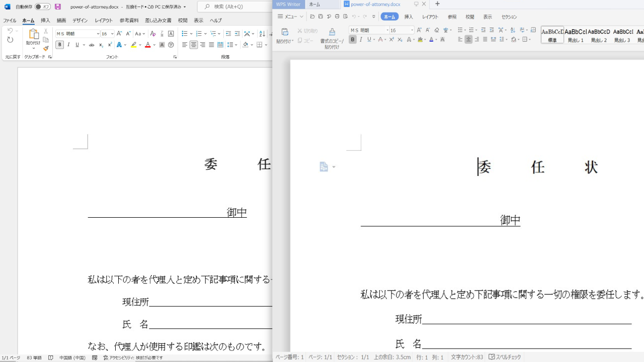Toggle Bold in WPS Writer

pos(353,39)
